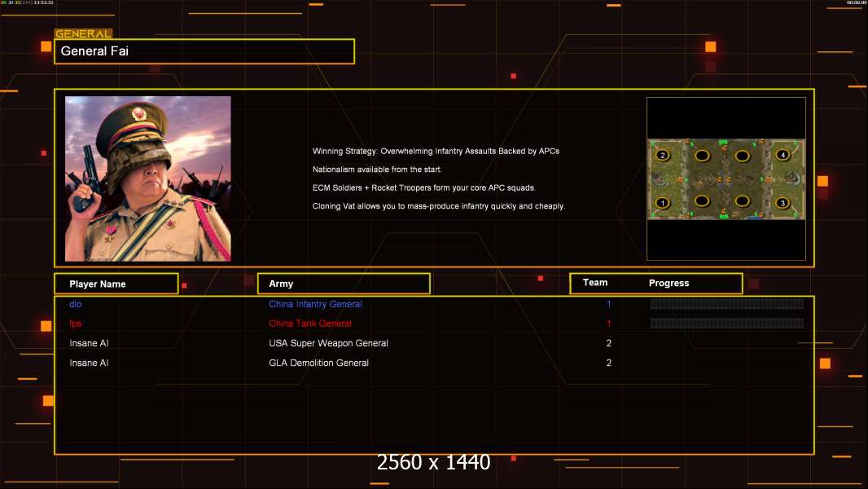Click China Tank General army entry
Screen dimensions: 868x489
point(310,324)
